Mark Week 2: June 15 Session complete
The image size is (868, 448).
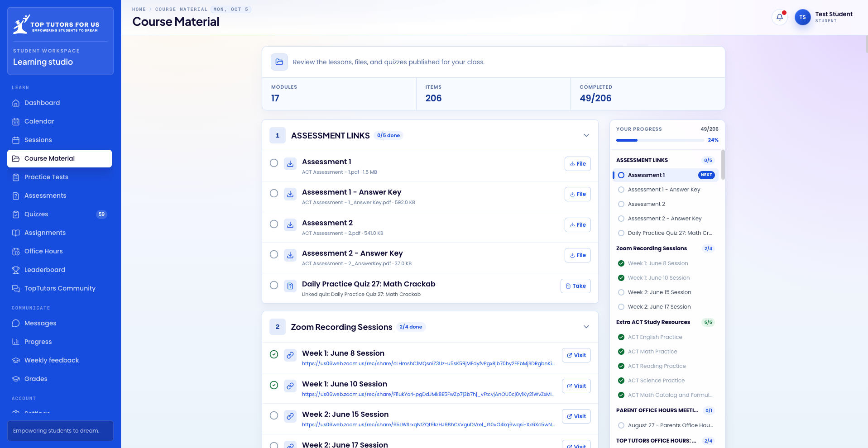coord(274,415)
